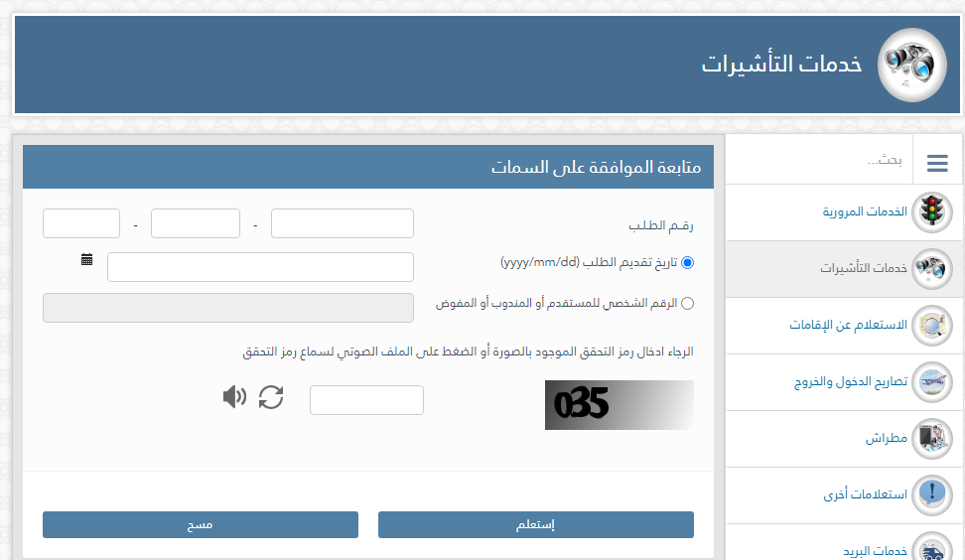
Task: Select the تاريخ تقديم الطلب radio option
Action: click(x=688, y=263)
